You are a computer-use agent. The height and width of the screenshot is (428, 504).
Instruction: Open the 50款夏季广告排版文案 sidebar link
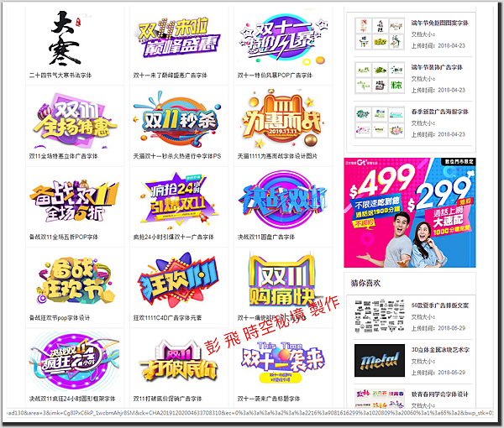pos(440,305)
